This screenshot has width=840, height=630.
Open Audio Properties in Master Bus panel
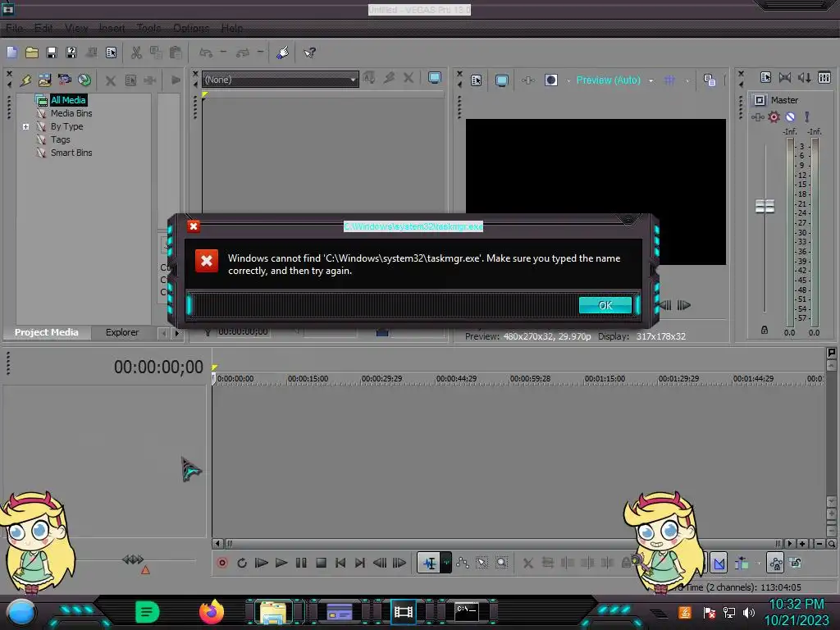click(765, 78)
